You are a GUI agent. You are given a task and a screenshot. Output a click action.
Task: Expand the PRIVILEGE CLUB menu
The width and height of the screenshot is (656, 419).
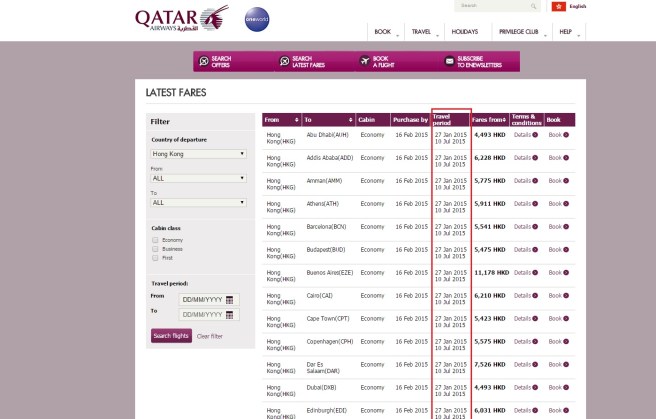click(x=522, y=32)
